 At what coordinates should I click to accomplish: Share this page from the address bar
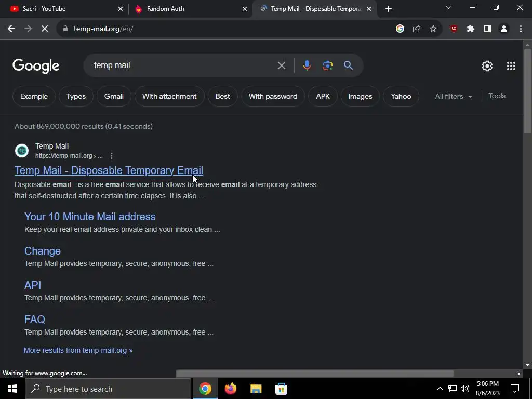[x=417, y=29]
